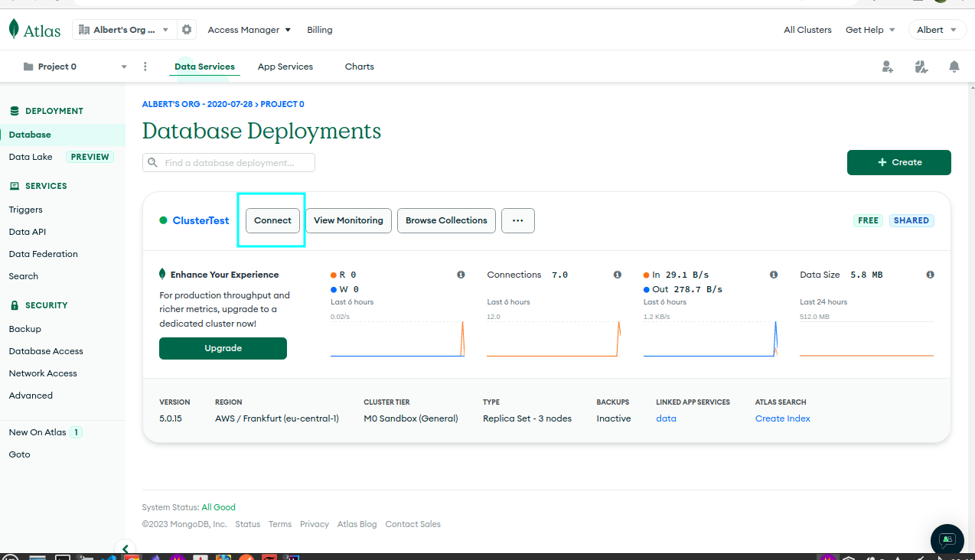Click the R/W operations chart
This screenshot has height=560, width=975.
[397, 338]
